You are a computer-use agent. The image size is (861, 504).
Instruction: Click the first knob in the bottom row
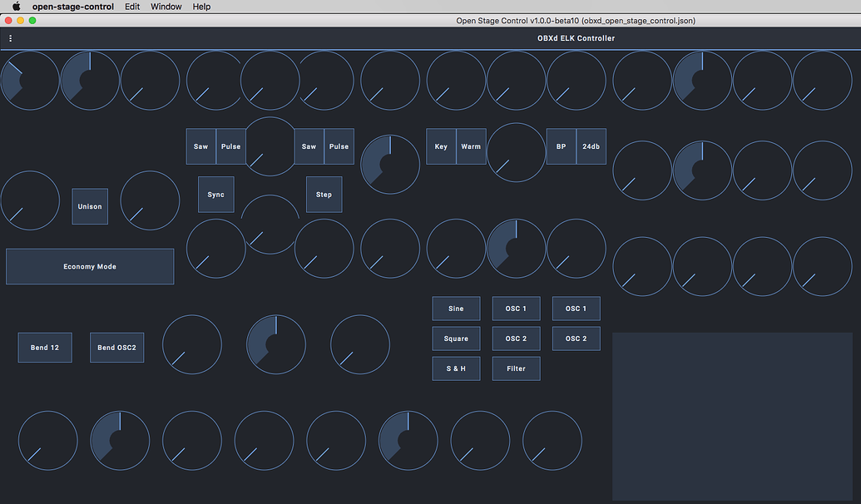point(47,440)
